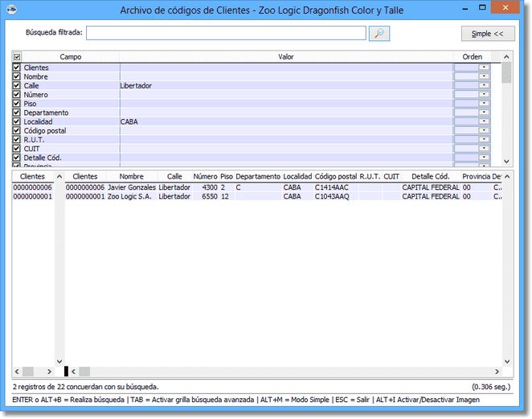The width and height of the screenshot is (532, 419).
Task: Click down arrow of the field grid scrollbar
Action: point(506,162)
